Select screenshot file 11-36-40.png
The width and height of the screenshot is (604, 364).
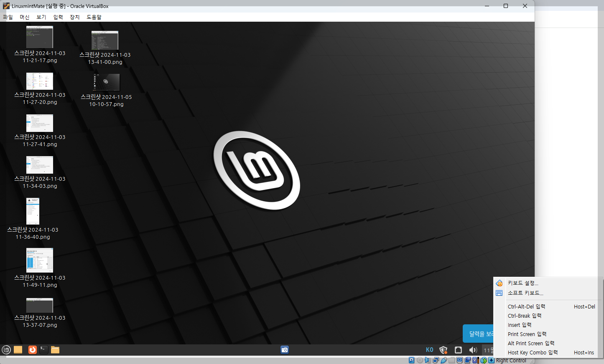[33, 219]
